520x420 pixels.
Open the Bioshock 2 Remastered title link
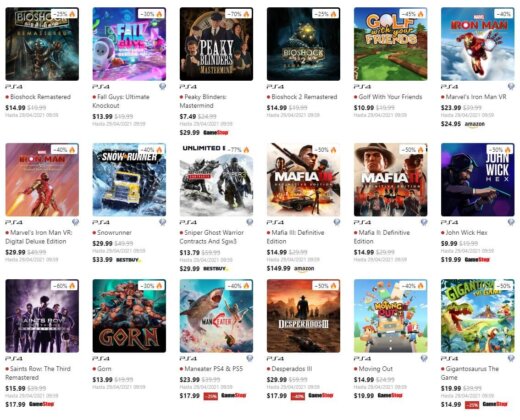click(304, 97)
